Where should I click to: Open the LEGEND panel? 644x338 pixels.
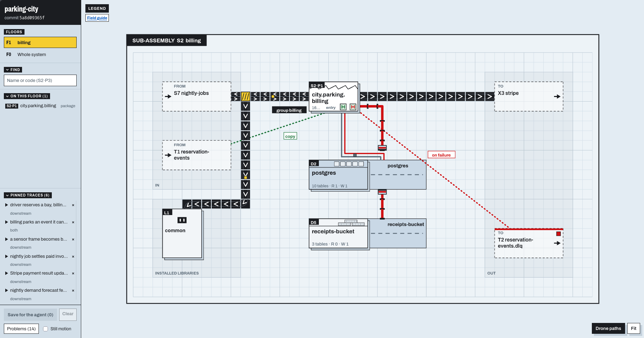click(x=97, y=8)
